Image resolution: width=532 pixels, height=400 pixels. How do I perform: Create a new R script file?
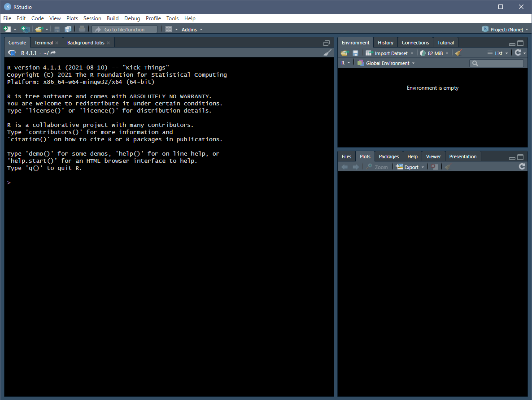coord(6,29)
